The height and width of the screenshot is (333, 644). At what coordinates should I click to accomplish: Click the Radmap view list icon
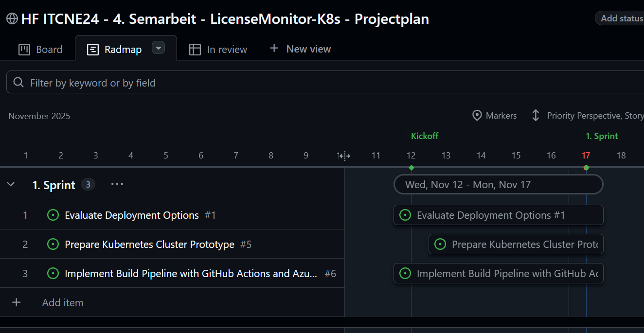point(92,49)
